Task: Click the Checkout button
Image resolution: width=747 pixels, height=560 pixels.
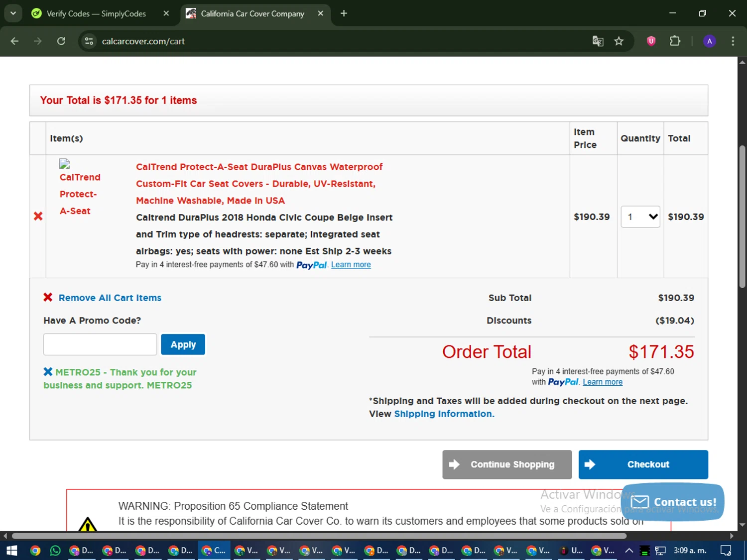Action: [x=643, y=464]
